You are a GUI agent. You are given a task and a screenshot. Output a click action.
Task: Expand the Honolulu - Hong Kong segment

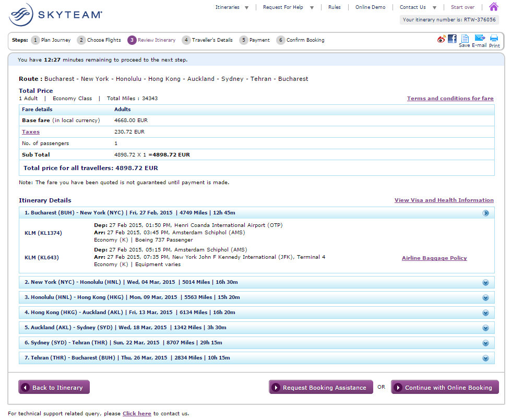pyautogui.click(x=485, y=297)
